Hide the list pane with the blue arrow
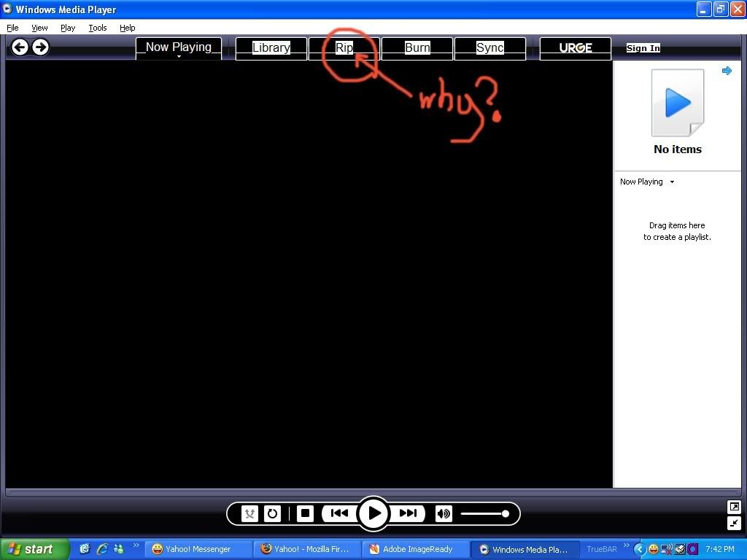747x560 pixels. pos(727,71)
